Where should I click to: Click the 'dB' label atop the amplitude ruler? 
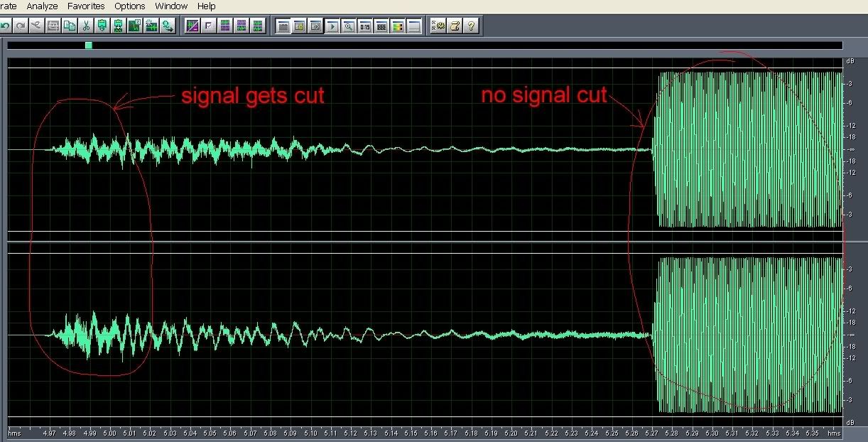pyautogui.click(x=850, y=62)
